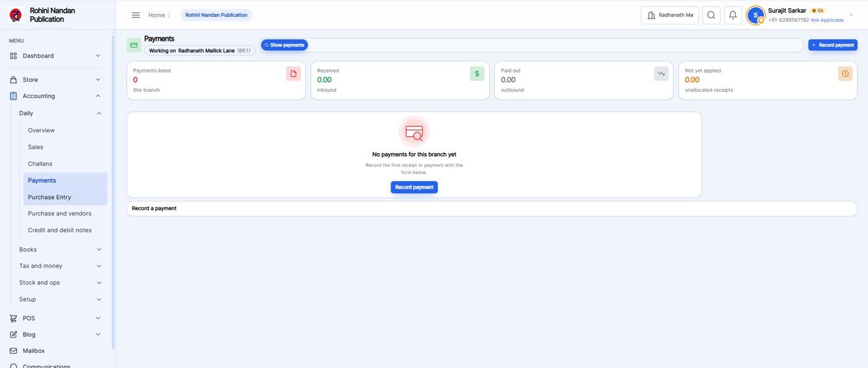Click the green dollar icon in Received card
Image resolution: width=868 pixels, height=368 pixels.
point(477,74)
